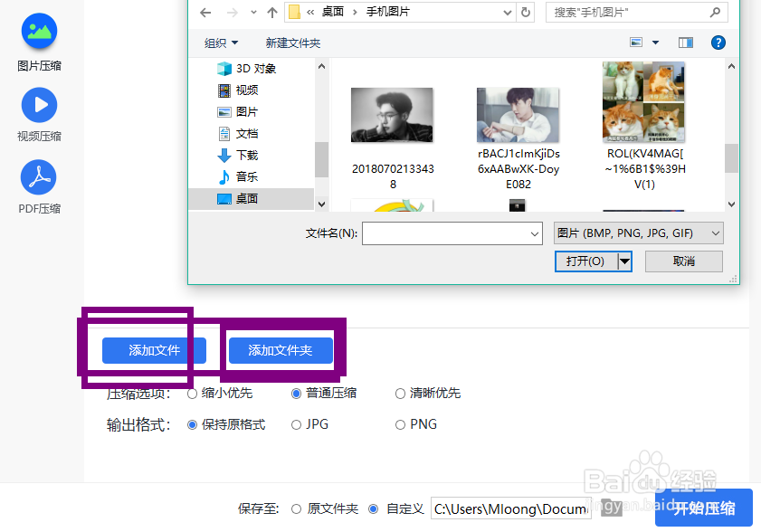
Task: Choose 自定义 save location
Action: pyautogui.click(x=396, y=508)
